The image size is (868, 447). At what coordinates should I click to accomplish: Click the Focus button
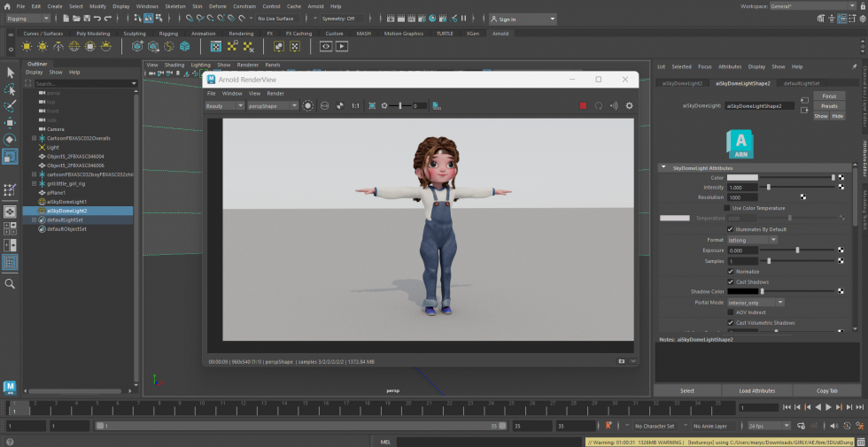(829, 96)
